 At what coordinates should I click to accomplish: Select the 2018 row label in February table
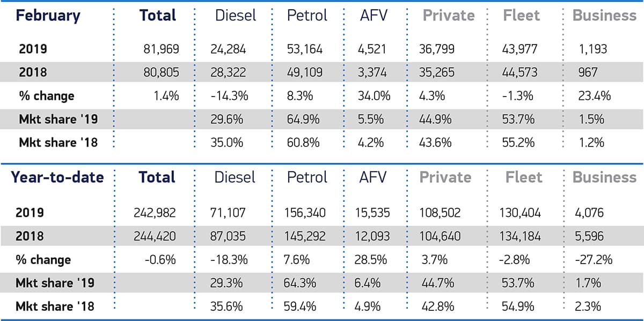point(33,72)
